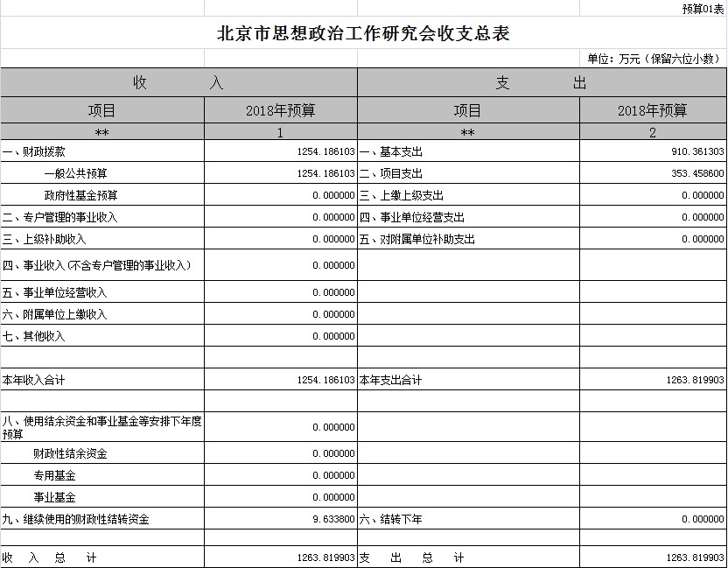Select the 支出 section header
Viewport: 728px width, 568px height.
tap(542, 83)
